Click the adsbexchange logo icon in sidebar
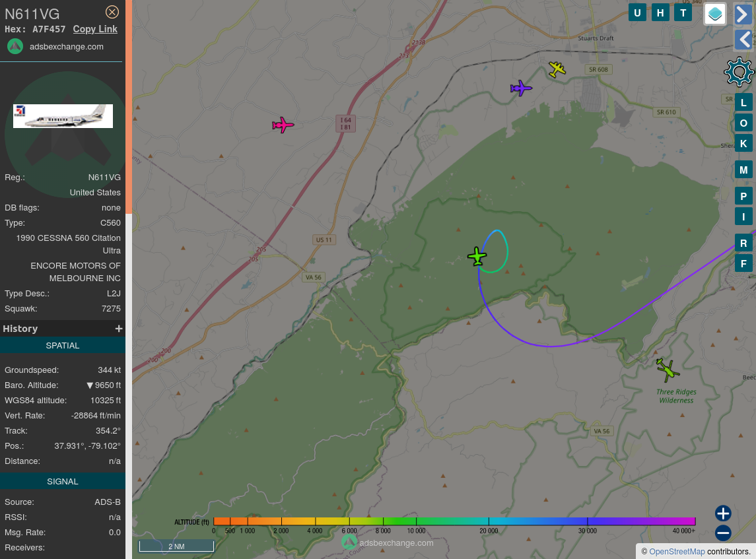756x559 pixels. [x=15, y=47]
